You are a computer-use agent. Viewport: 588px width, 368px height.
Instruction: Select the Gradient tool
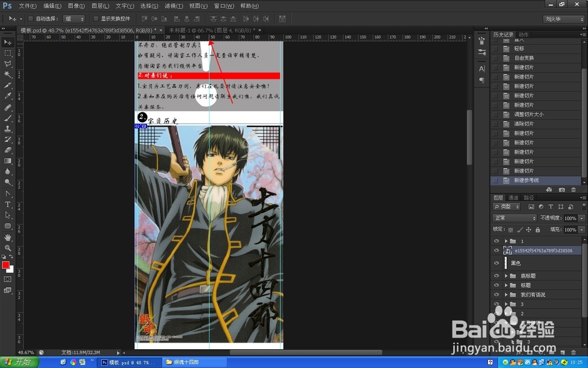pyautogui.click(x=8, y=161)
